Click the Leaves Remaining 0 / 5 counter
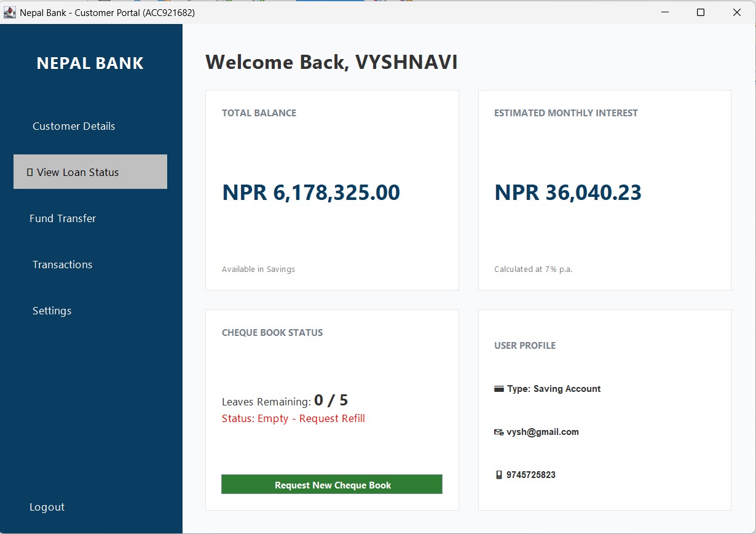 (285, 401)
